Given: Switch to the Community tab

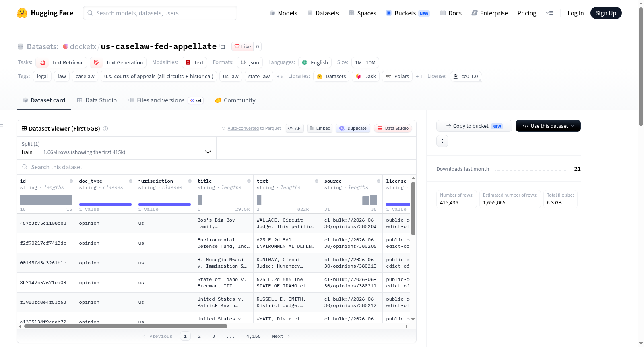Looking at the screenshot, I should click(x=235, y=100).
